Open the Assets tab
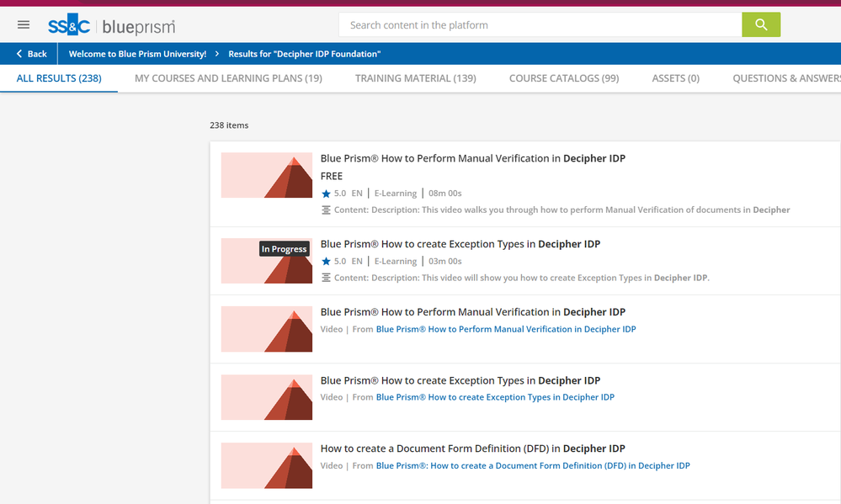841x504 pixels. pyautogui.click(x=675, y=78)
